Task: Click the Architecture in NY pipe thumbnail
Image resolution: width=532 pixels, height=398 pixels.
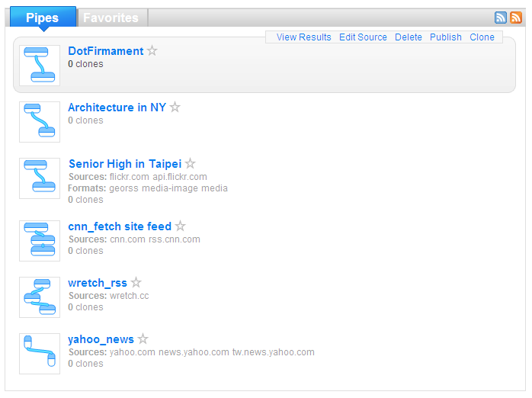Action: click(40, 122)
